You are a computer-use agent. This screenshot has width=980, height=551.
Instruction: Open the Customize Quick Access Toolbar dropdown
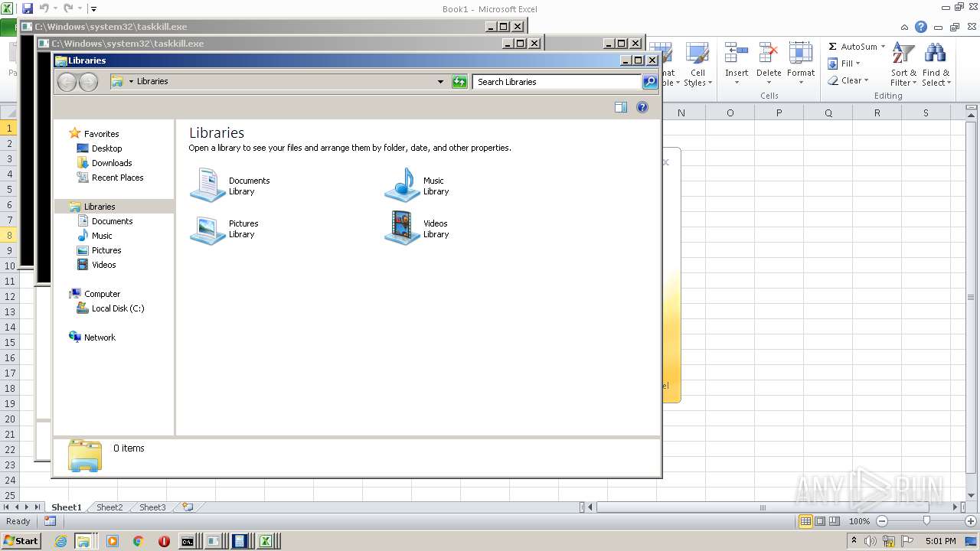(93, 9)
